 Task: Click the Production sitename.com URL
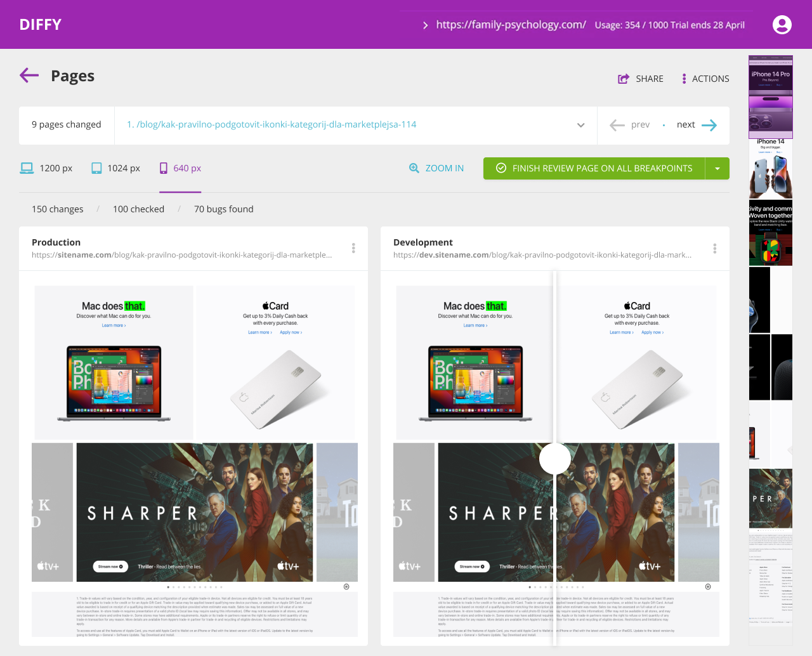(x=181, y=255)
